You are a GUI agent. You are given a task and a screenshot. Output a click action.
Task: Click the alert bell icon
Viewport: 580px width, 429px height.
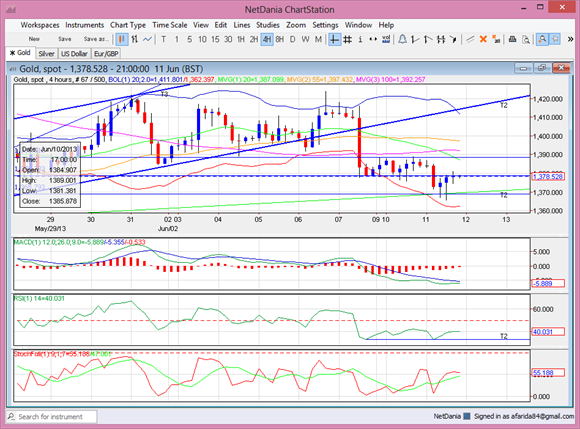(x=402, y=39)
